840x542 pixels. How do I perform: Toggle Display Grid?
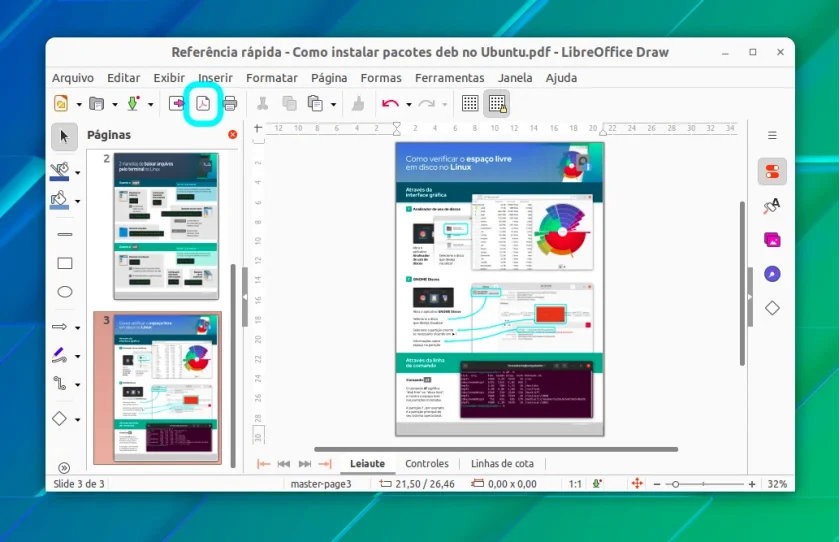(x=470, y=103)
